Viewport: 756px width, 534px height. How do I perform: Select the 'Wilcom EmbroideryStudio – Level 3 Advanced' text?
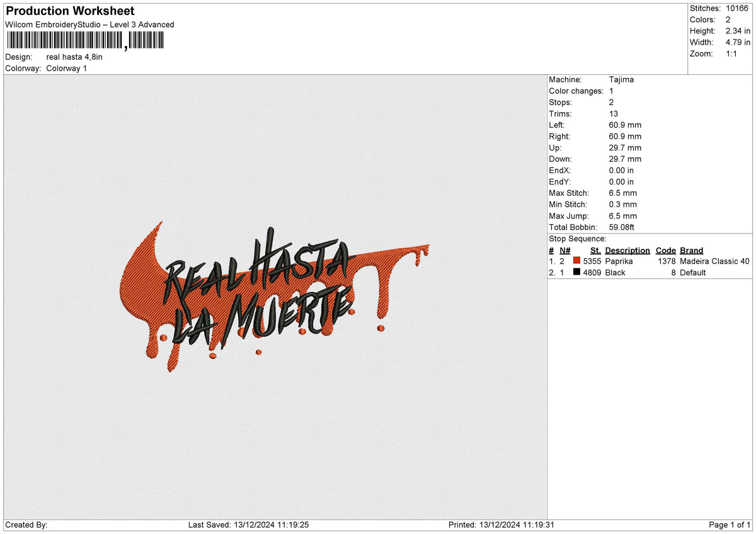coord(89,25)
